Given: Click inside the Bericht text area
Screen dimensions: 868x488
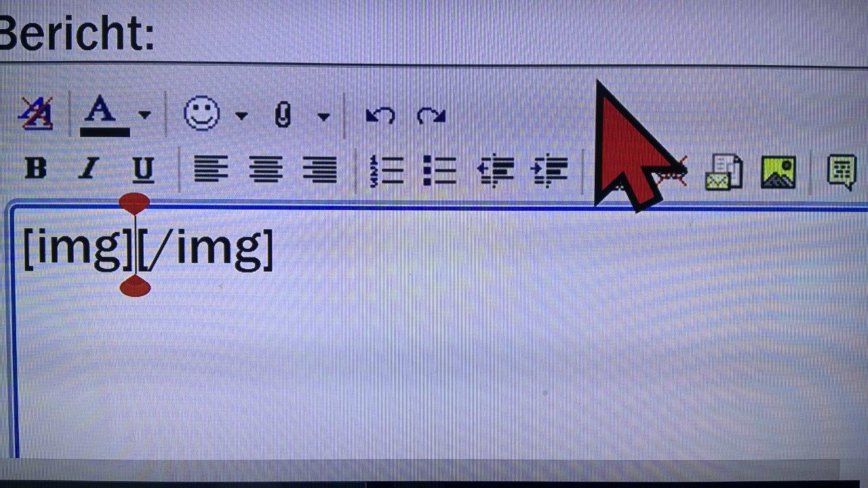Looking at the screenshot, I should pyautogui.click(x=441, y=332).
